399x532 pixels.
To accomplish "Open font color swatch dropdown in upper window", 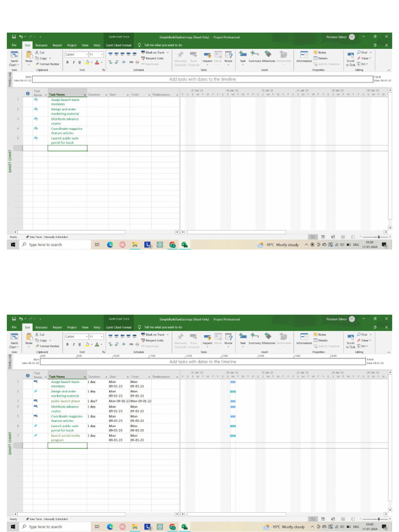I will pyautogui.click(x=101, y=62).
